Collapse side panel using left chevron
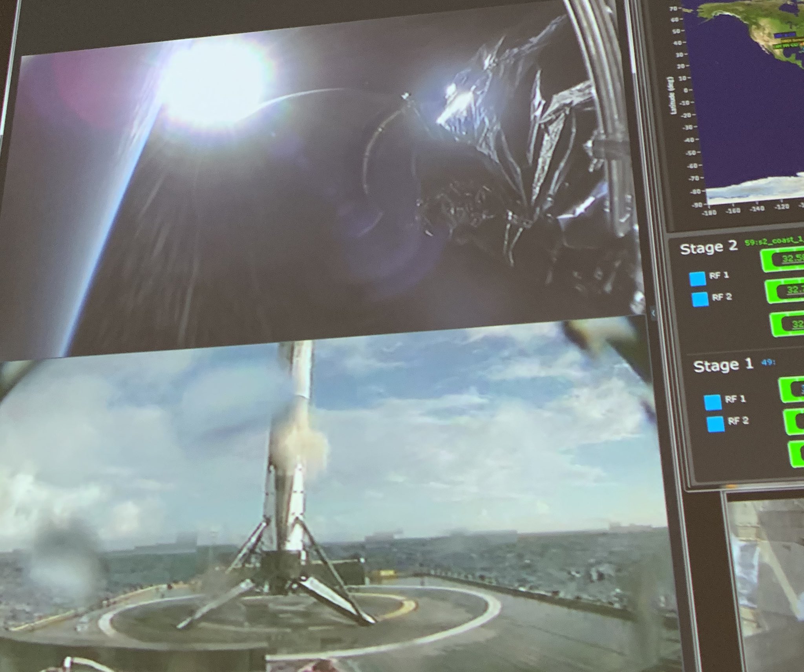This screenshot has width=804, height=672. click(653, 313)
